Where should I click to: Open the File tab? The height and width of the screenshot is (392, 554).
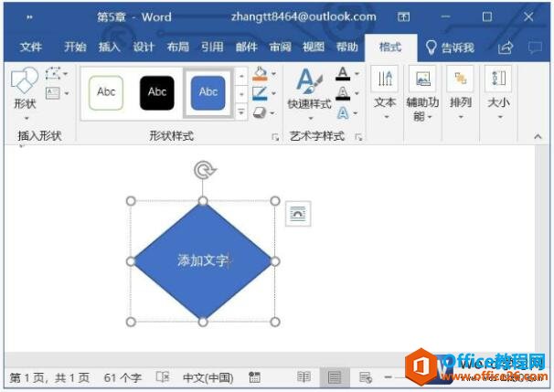[x=31, y=47]
